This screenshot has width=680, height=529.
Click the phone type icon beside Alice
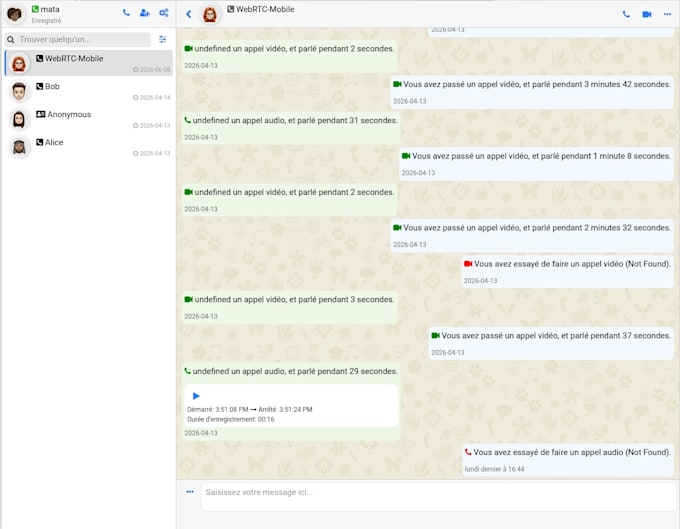click(39, 142)
